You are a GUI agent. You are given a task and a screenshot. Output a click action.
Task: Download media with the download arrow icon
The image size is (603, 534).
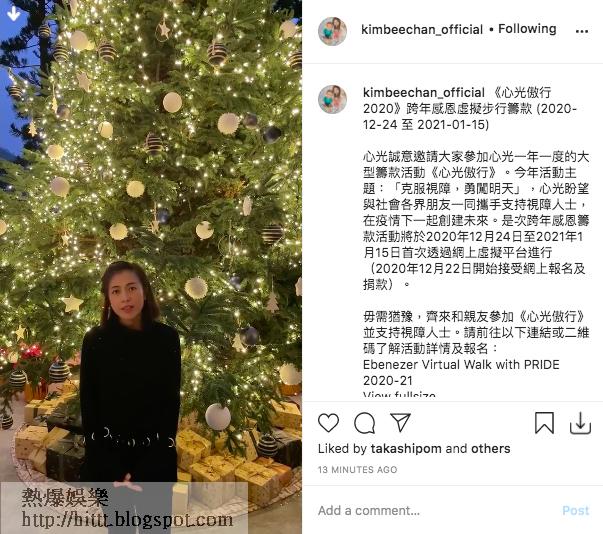tap(580, 423)
